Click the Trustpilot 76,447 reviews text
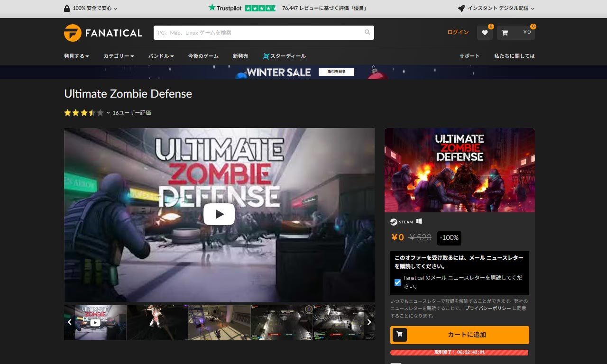Screen dimensions: 607x364 (x=324, y=8)
